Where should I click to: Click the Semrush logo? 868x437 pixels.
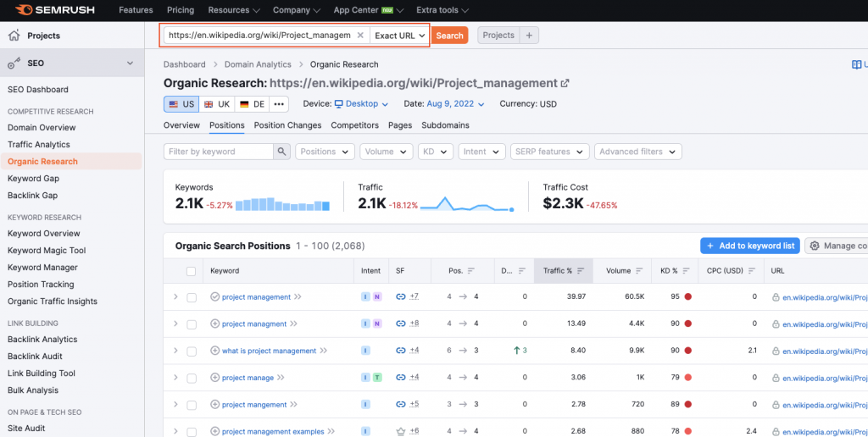(54, 10)
